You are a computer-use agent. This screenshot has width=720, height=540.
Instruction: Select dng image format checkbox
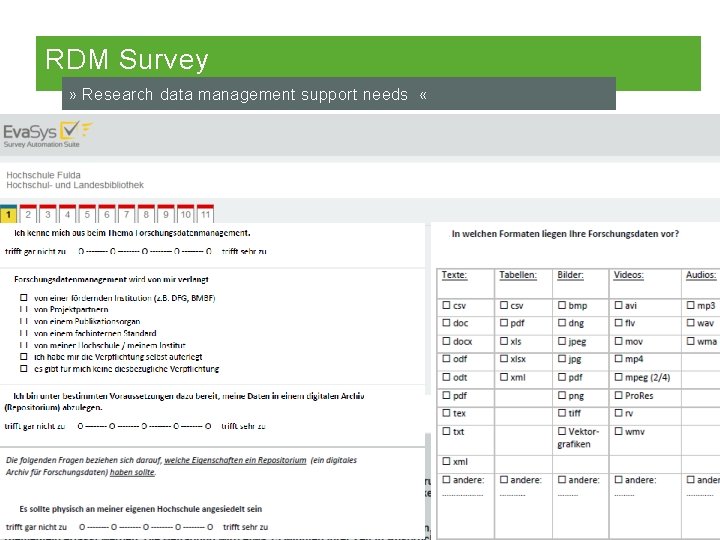(562, 322)
